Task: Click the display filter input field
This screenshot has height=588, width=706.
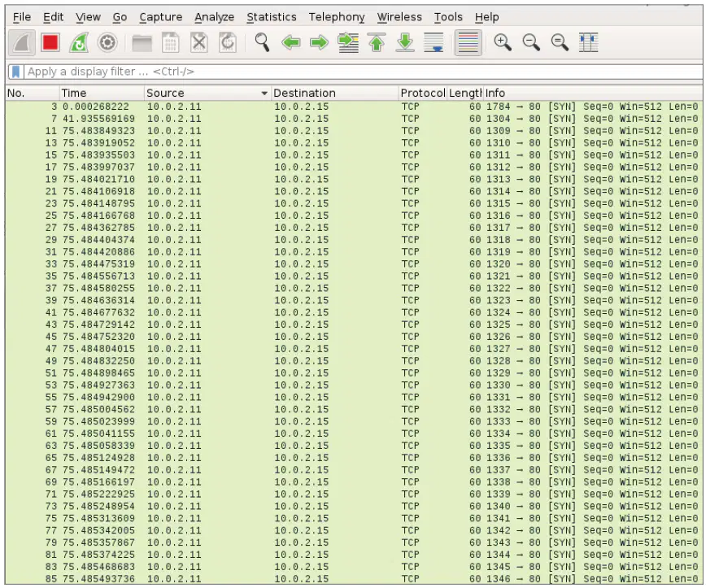Action: click(363, 72)
